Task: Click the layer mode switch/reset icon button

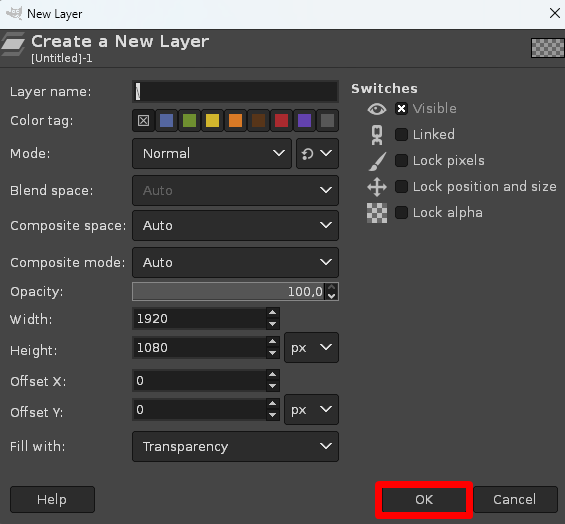Action: (317, 154)
